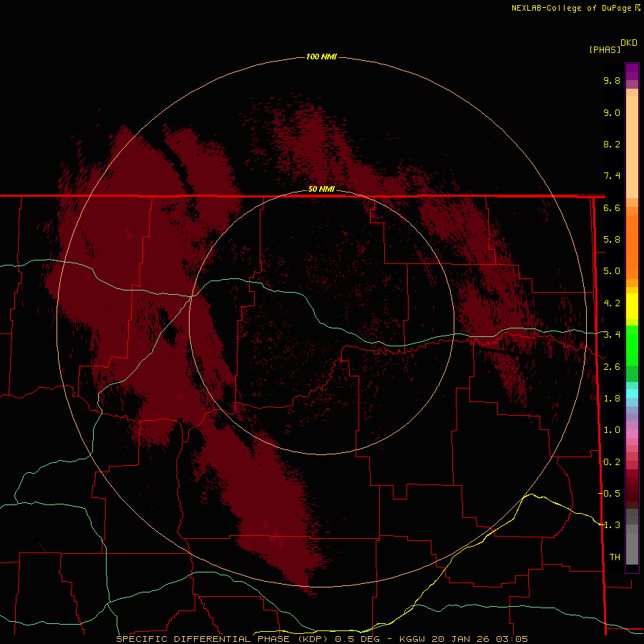Click the orange segment of color bar
The height and width of the screenshot is (644, 644).
[632, 246]
